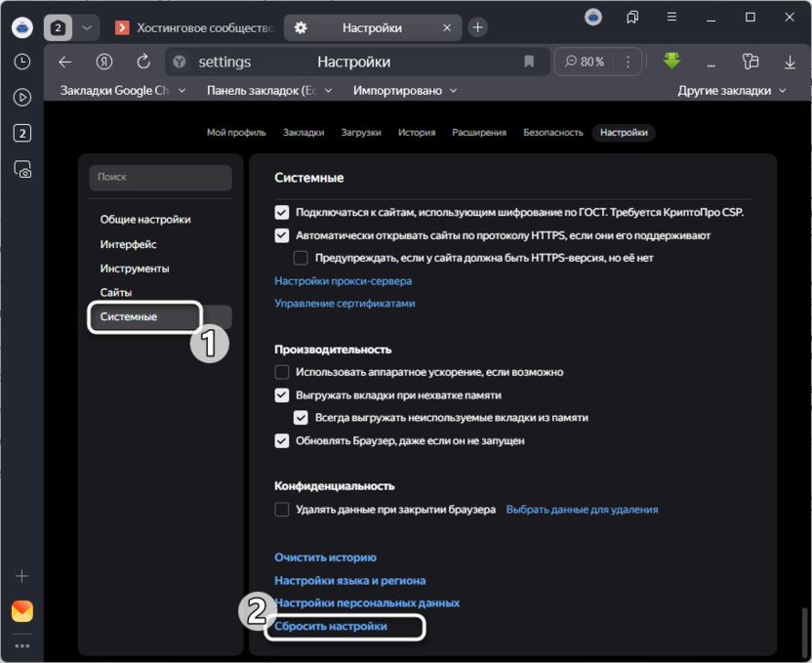Open Yandex home page icon
812x663 pixels.
[104, 62]
